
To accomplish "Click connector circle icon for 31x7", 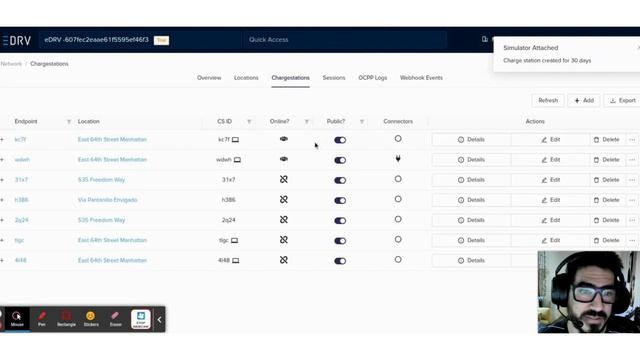I will (x=398, y=179).
